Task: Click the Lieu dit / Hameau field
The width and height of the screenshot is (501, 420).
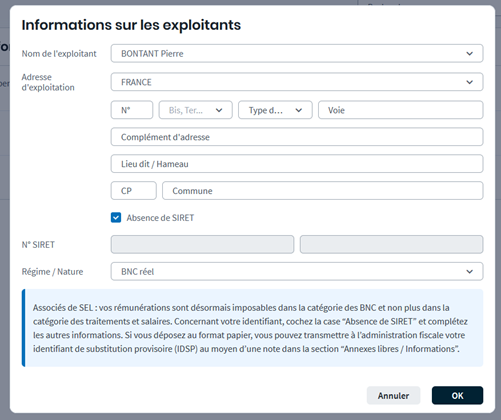Action: pos(297,164)
